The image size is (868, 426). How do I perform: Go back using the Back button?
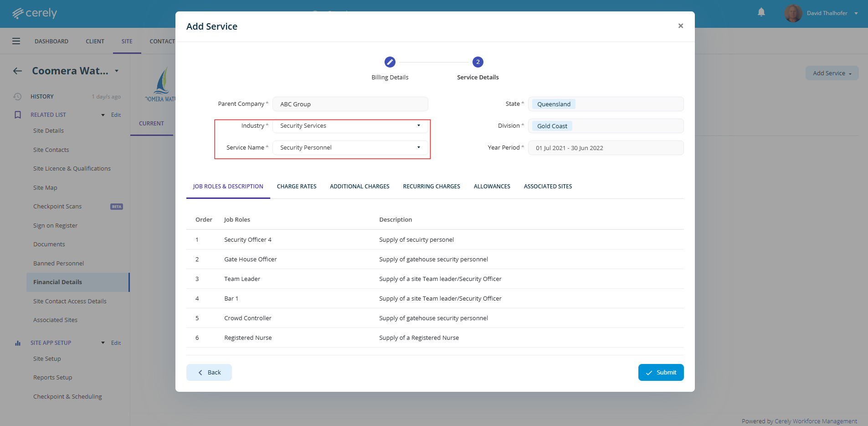(x=209, y=372)
